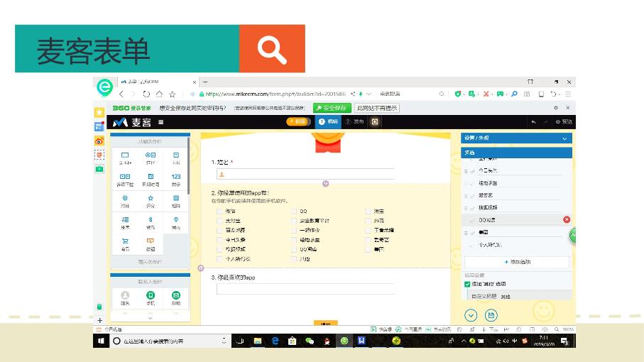This screenshot has width=644, height=362.
Task: Add the location pin component
Action: point(176,223)
